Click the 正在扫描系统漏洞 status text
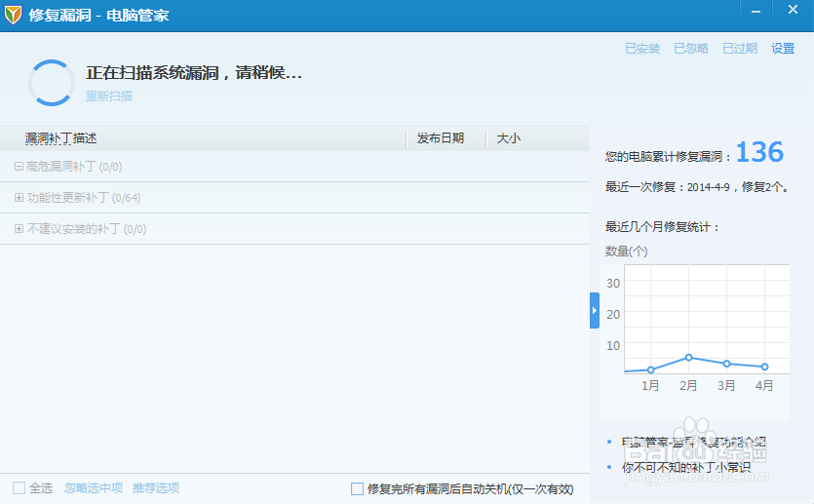 coord(194,73)
